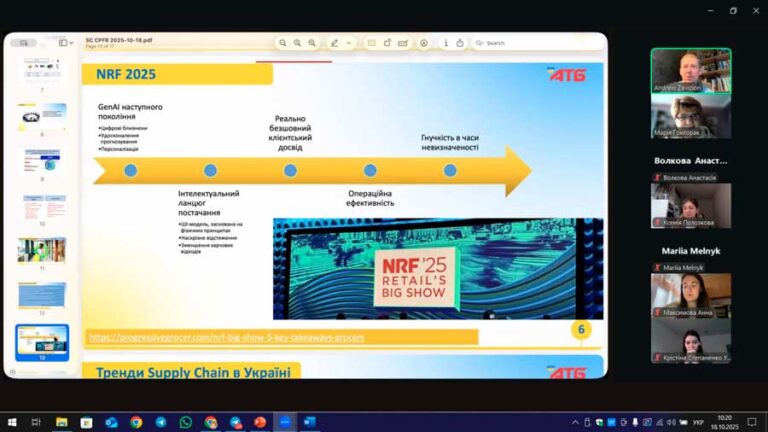The height and width of the screenshot is (432, 768).
Task: Click the form fill toolbar icon
Action: tap(403, 43)
